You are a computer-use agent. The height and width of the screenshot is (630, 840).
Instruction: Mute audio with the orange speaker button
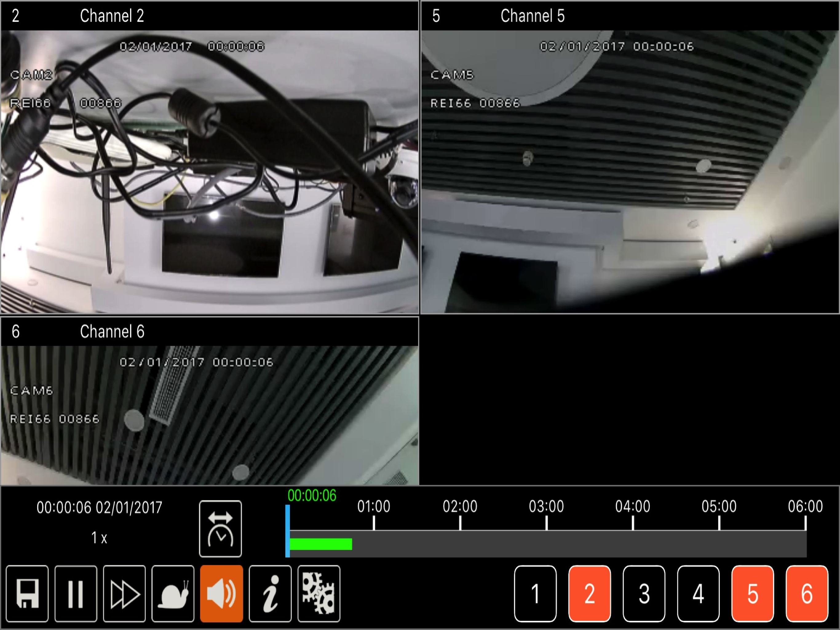click(221, 593)
